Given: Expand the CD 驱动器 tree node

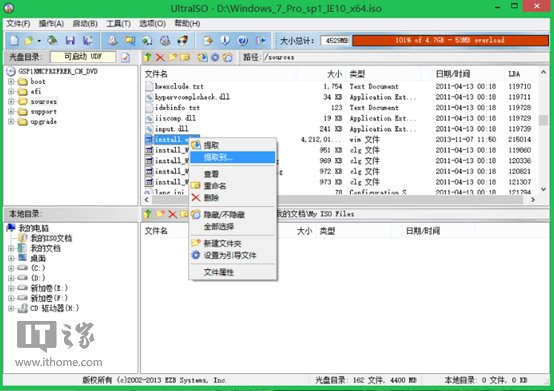Looking at the screenshot, I should click(11, 308).
